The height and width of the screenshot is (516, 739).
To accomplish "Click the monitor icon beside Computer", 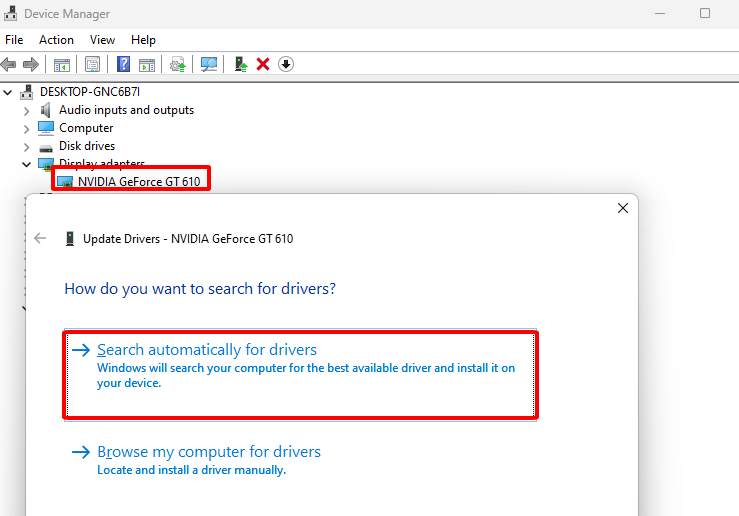I will [x=46, y=128].
